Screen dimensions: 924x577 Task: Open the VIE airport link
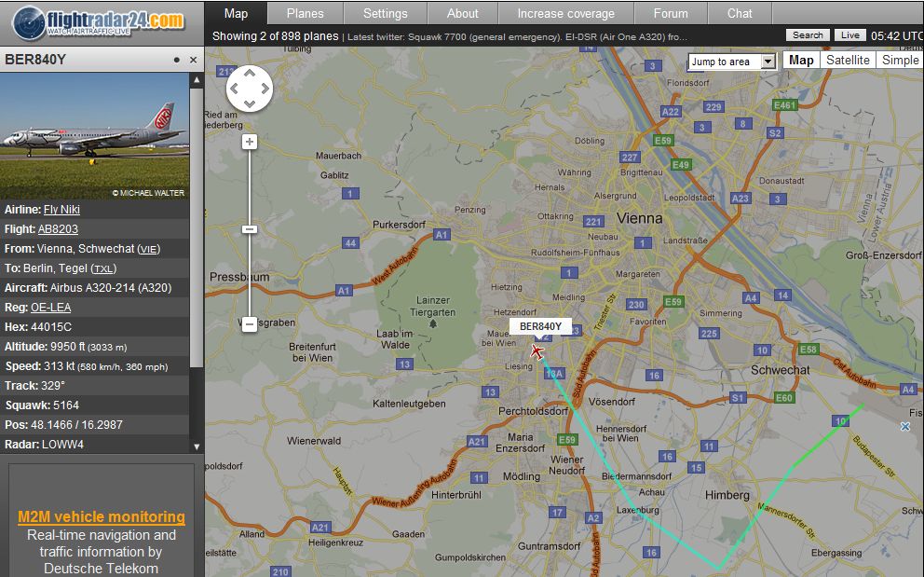[x=148, y=249]
